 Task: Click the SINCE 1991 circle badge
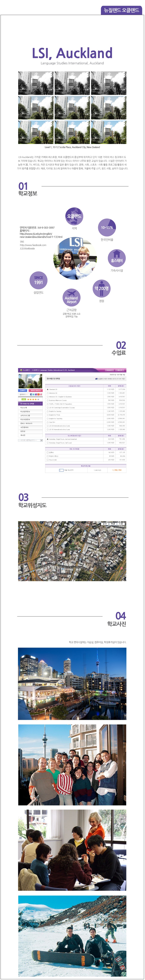(39, 280)
